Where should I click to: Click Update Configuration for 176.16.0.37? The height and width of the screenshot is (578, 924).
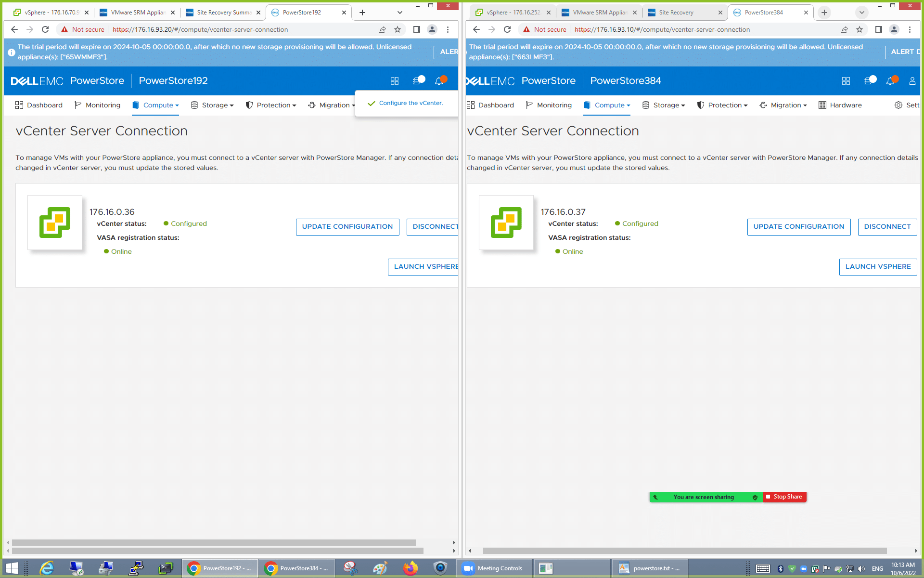(x=799, y=226)
